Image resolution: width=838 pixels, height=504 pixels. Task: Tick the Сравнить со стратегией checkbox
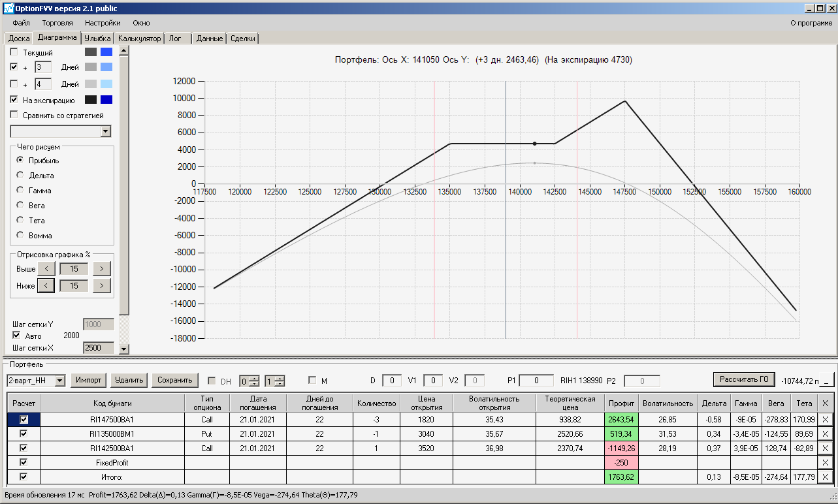click(14, 115)
